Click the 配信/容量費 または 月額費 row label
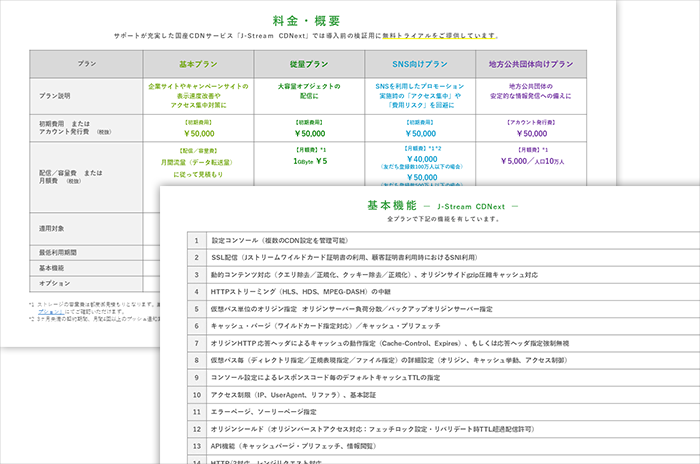The height and width of the screenshot is (464, 700). point(71,177)
